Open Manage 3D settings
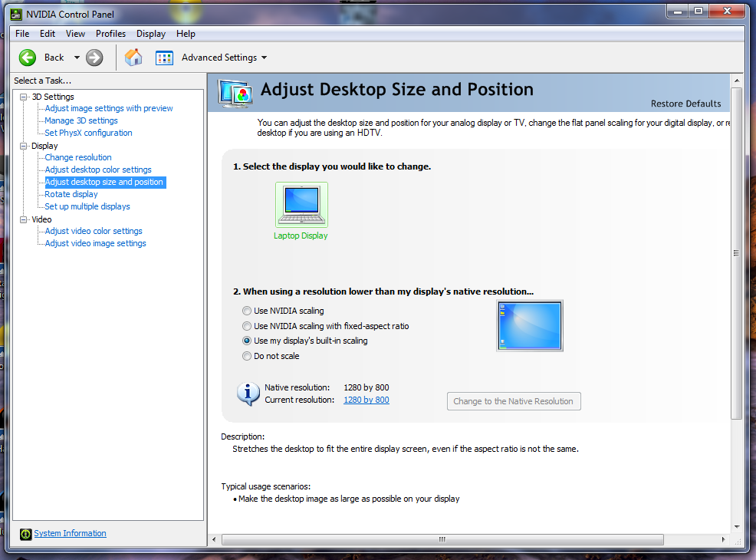756x560 pixels. pyautogui.click(x=81, y=120)
